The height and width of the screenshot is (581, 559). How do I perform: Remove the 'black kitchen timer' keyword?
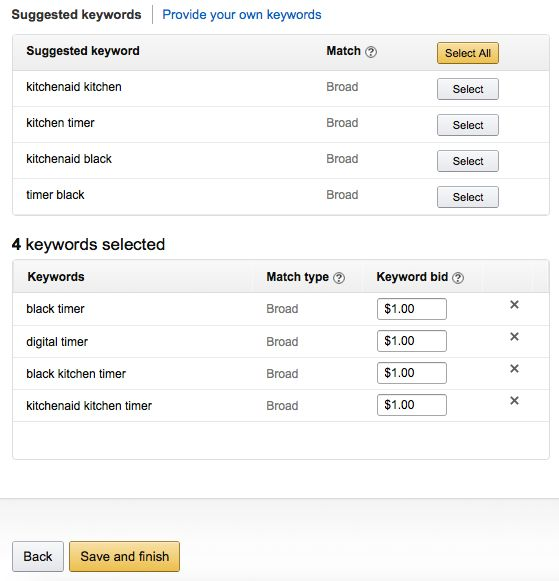(x=514, y=368)
